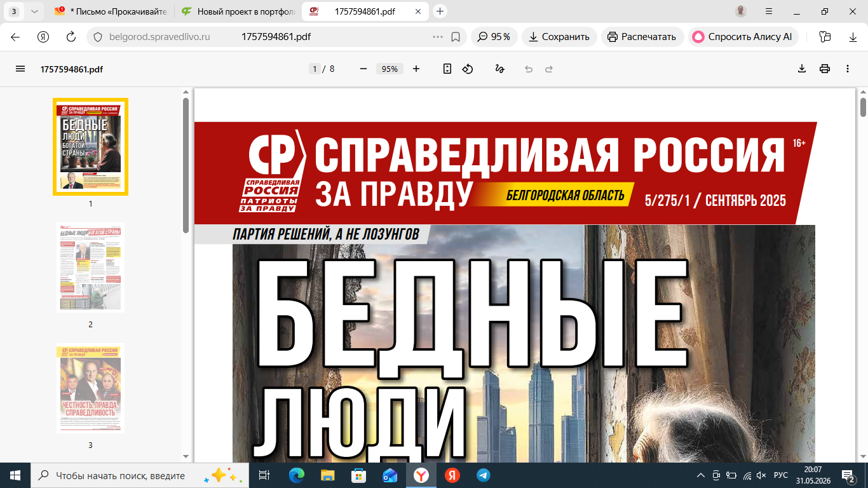The width and height of the screenshot is (868, 488).
Task: Open the browser collections sidebar icon
Action: (x=825, y=37)
